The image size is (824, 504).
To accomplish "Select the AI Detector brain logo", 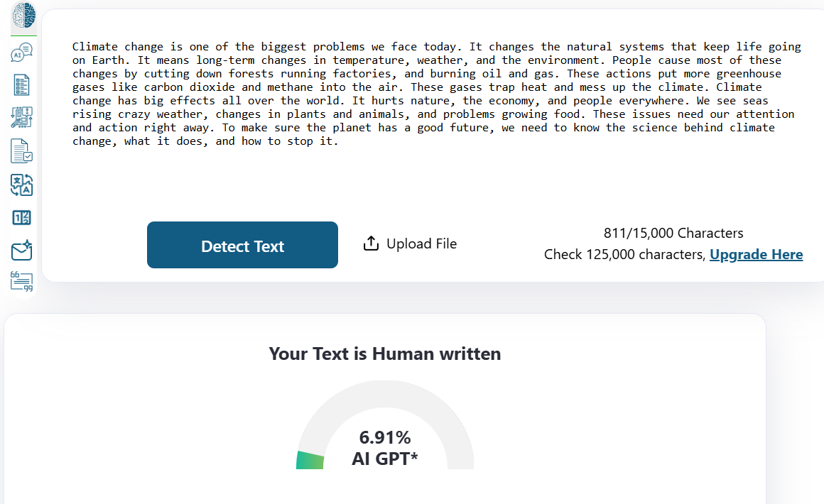I will (22, 15).
